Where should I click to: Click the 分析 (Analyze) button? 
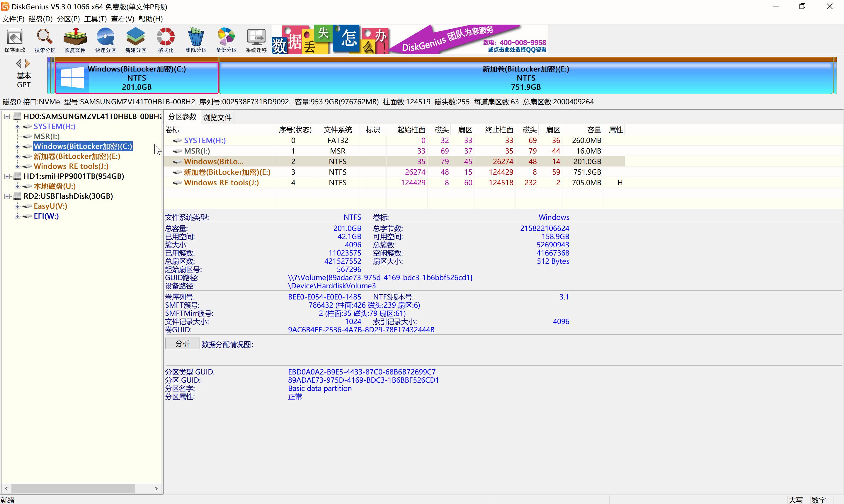tap(182, 344)
